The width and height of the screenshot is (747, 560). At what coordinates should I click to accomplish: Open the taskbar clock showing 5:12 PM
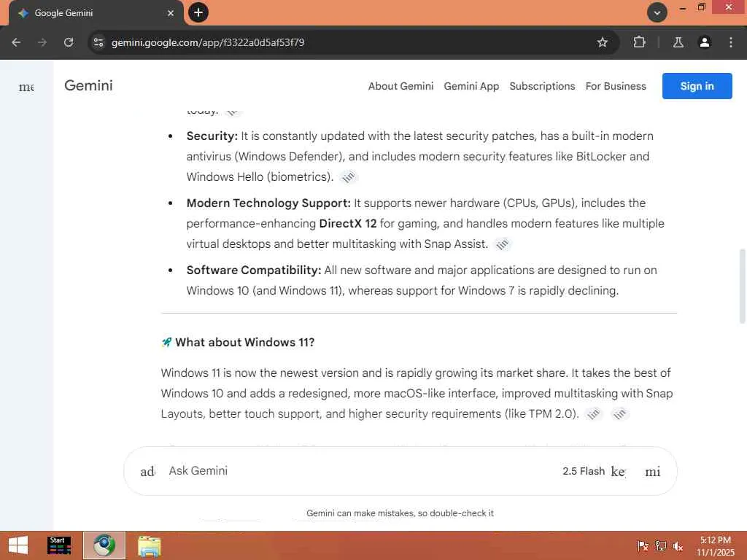716,546
